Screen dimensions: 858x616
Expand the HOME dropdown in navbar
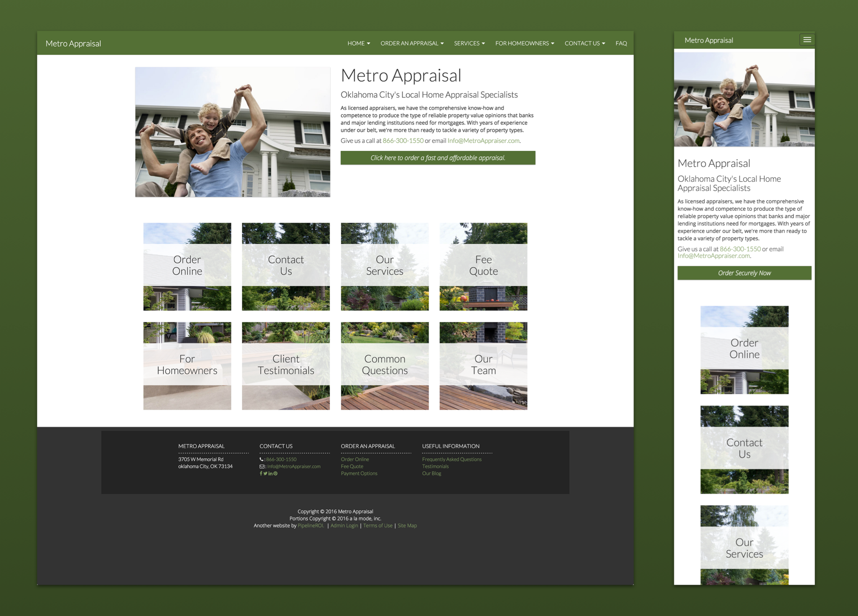click(x=359, y=43)
